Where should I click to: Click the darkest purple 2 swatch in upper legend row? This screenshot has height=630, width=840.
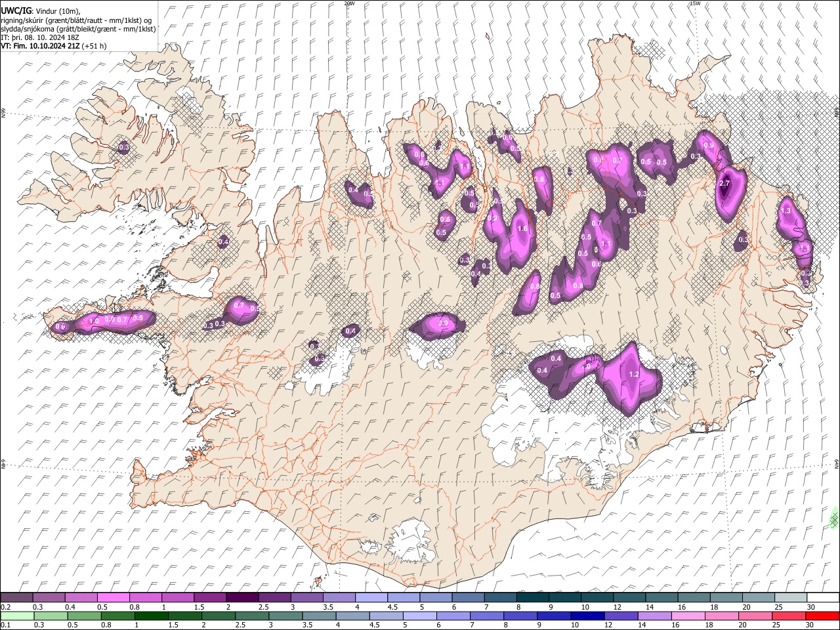tap(241, 598)
